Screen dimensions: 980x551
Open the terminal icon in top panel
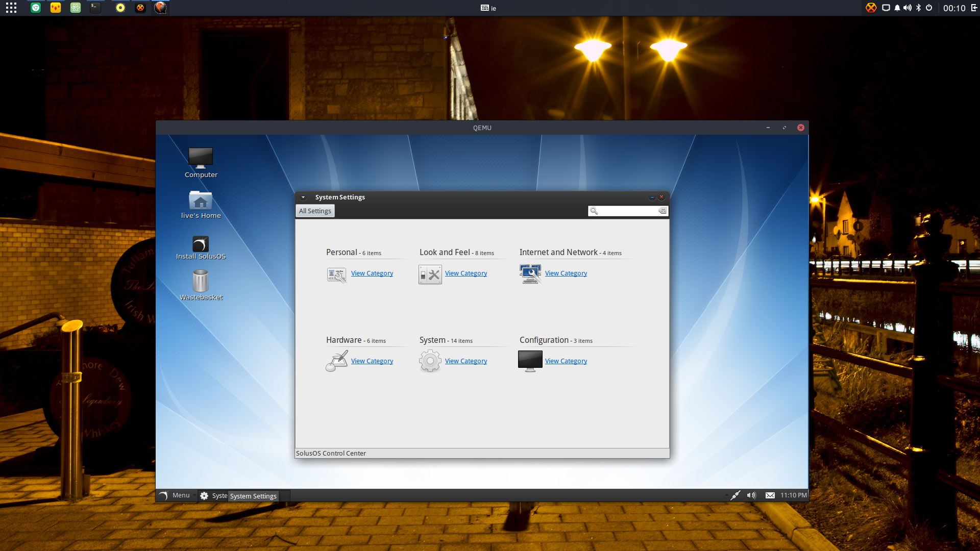(95, 8)
